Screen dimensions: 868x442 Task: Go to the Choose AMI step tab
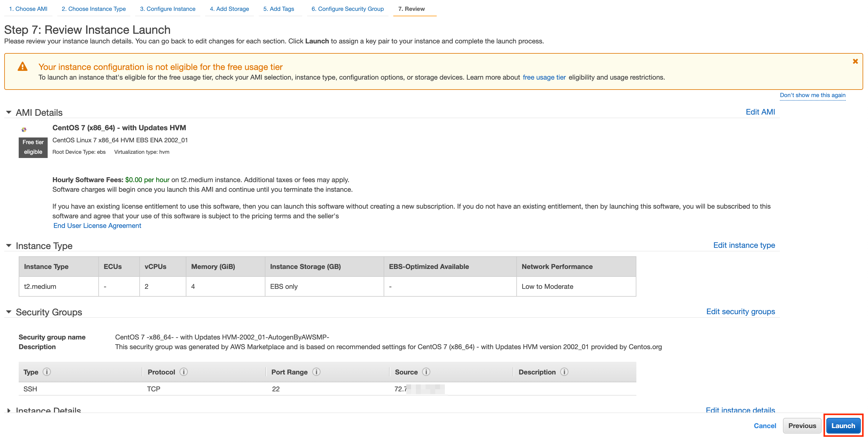[28, 9]
